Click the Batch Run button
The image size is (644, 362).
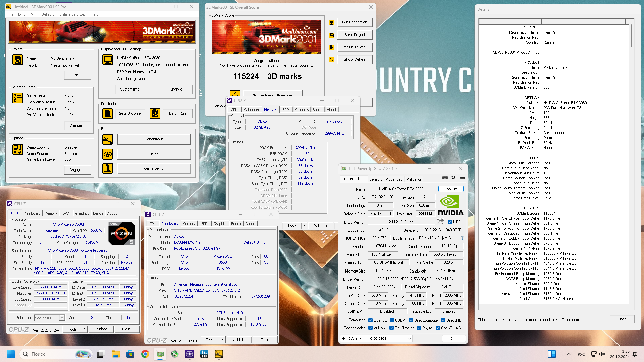pos(178,114)
